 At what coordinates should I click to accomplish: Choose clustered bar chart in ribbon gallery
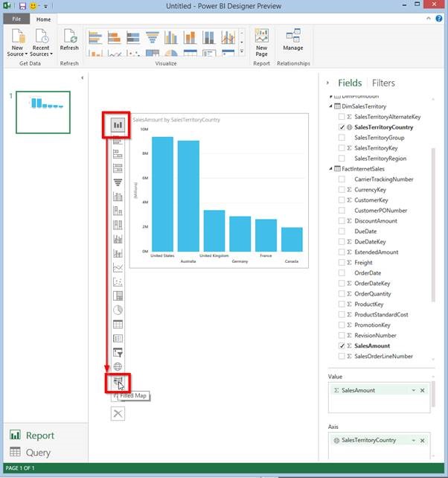click(95, 38)
